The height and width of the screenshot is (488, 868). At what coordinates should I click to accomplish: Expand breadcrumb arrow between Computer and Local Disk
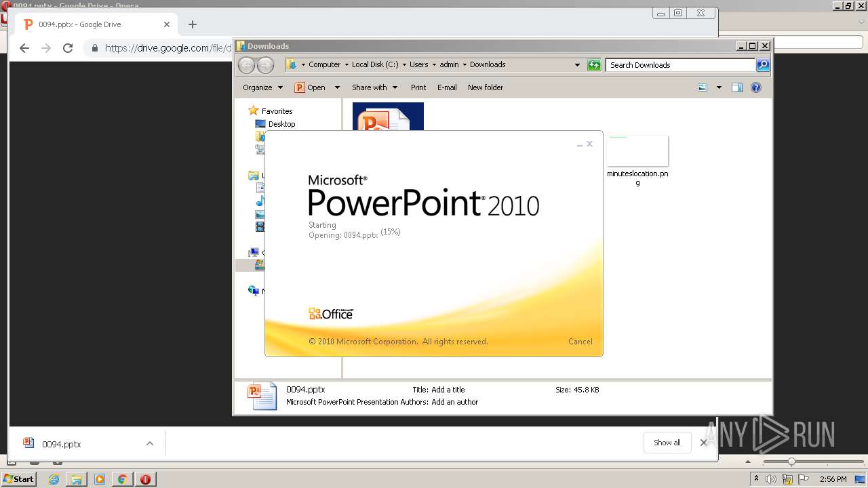coord(347,65)
